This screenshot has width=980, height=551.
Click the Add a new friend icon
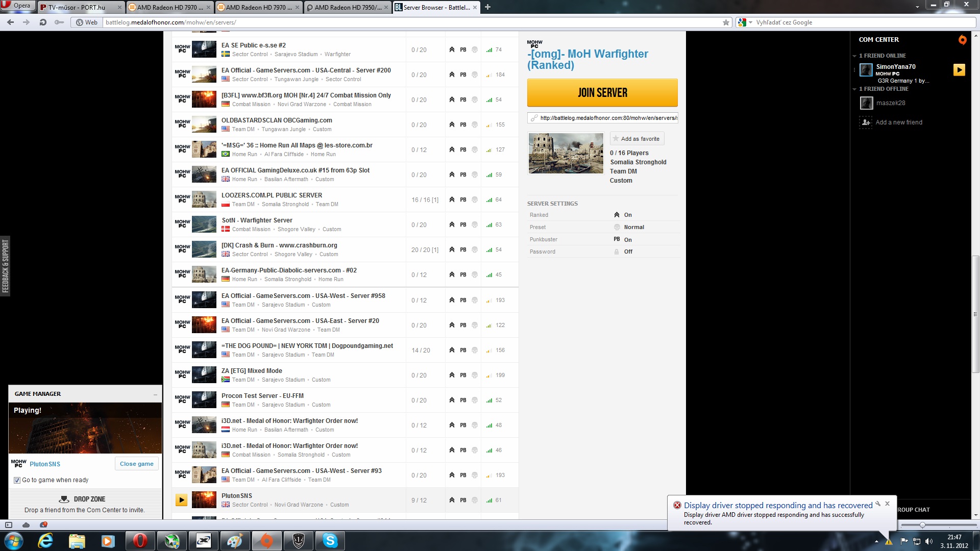click(x=866, y=122)
